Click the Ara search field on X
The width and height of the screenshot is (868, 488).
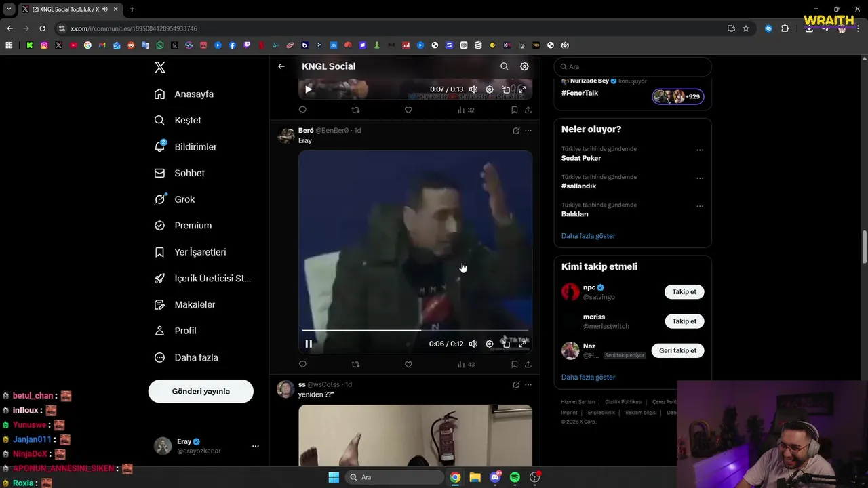point(633,66)
